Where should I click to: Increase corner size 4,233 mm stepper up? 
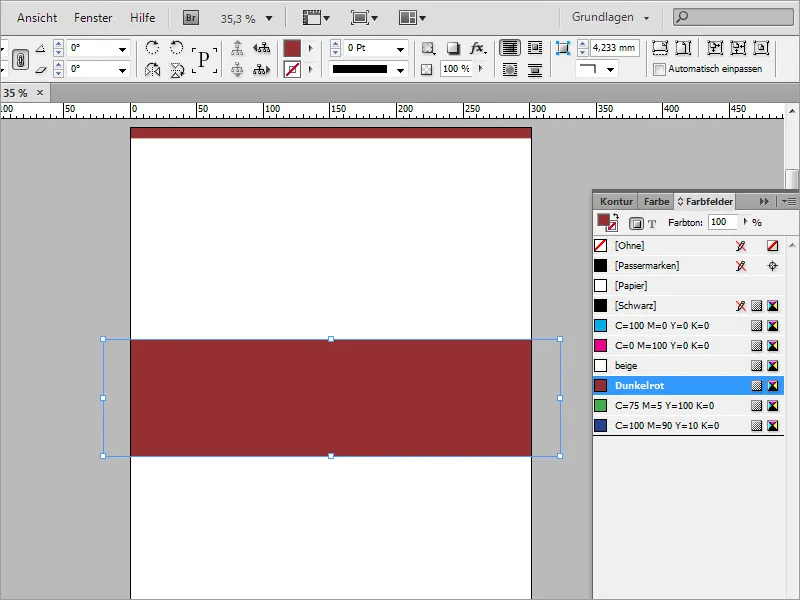(583, 44)
